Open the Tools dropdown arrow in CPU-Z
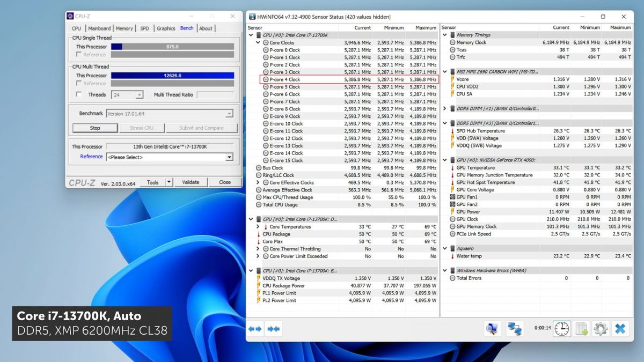This screenshot has width=644, height=362. tap(169, 182)
